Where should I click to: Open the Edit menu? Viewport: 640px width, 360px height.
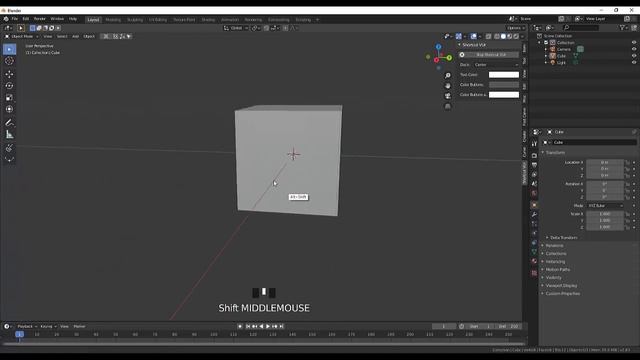tap(26, 19)
